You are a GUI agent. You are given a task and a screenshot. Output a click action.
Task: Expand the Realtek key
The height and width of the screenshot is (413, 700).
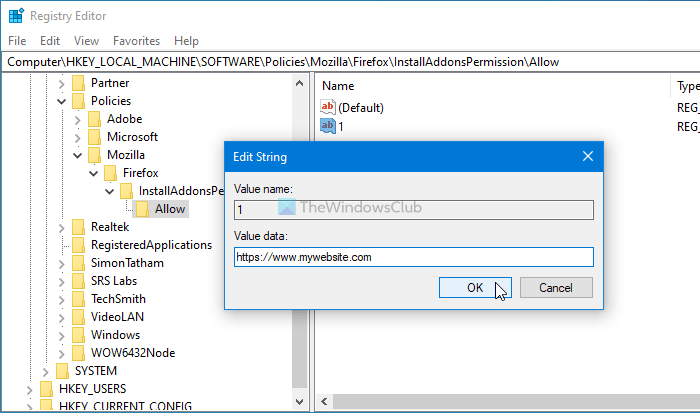point(62,228)
